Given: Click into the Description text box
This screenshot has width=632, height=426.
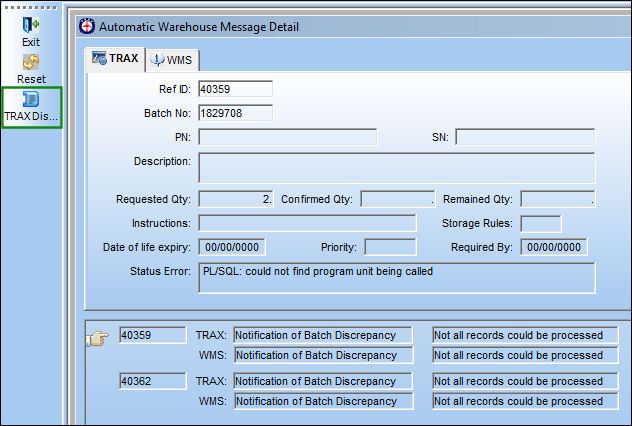Looking at the screenshot, I should 397,168.
